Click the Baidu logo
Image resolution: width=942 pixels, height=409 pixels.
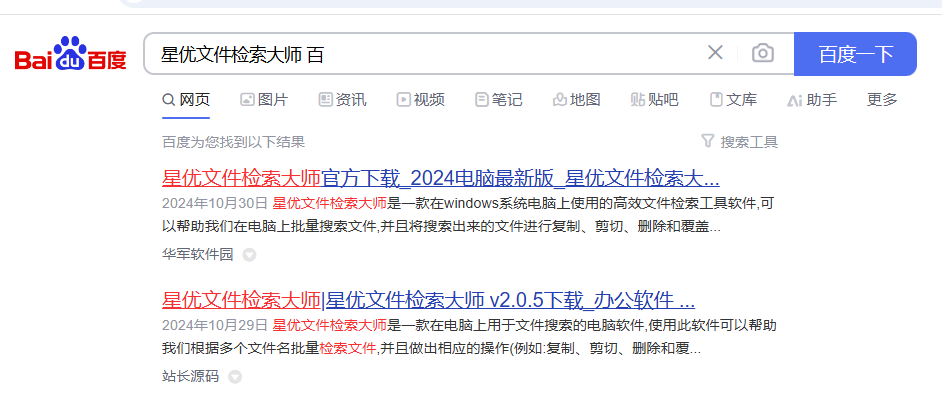(71, 54)
